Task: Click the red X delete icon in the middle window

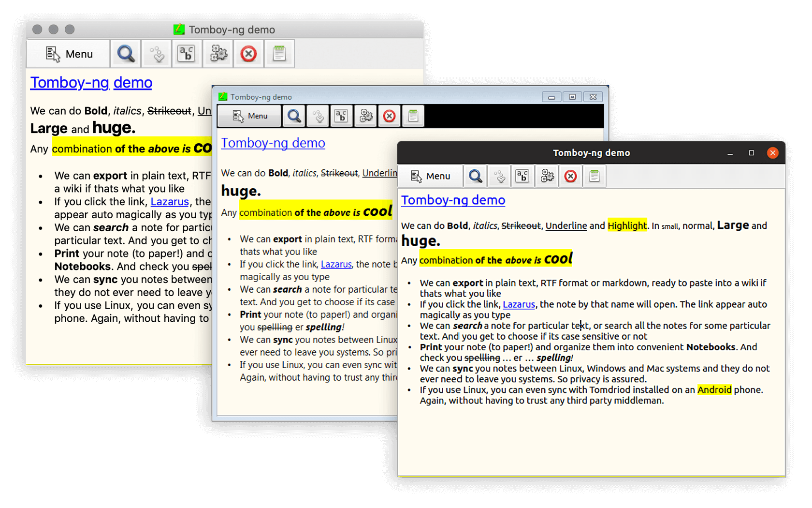Action: pos(389,116)
